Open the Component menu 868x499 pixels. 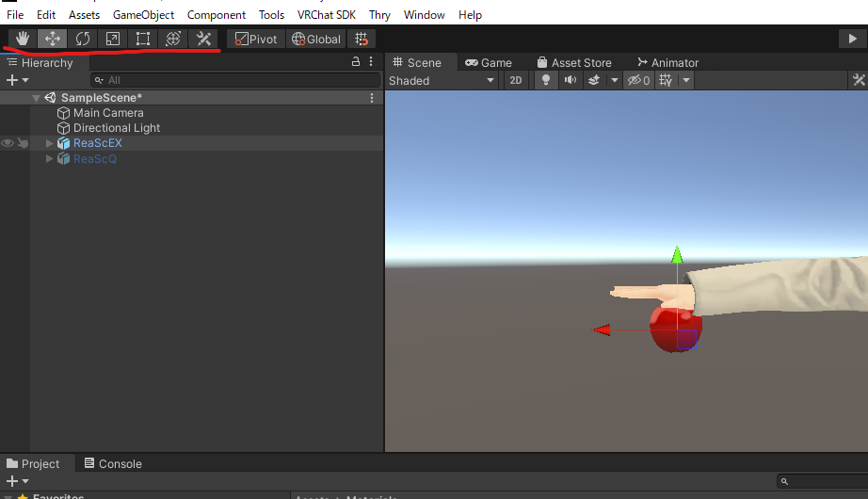pyautogui.click(x=217, y=15)
